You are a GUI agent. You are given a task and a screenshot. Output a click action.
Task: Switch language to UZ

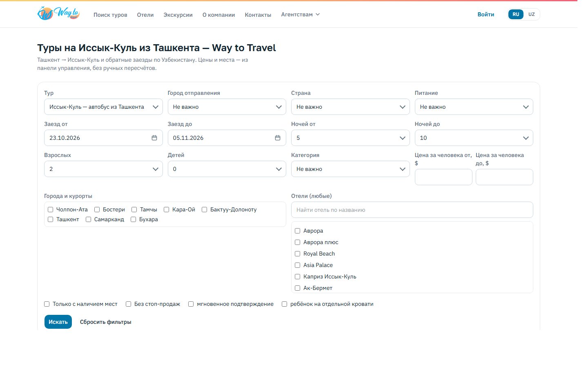pyautogui.click(x=531, y=14)
